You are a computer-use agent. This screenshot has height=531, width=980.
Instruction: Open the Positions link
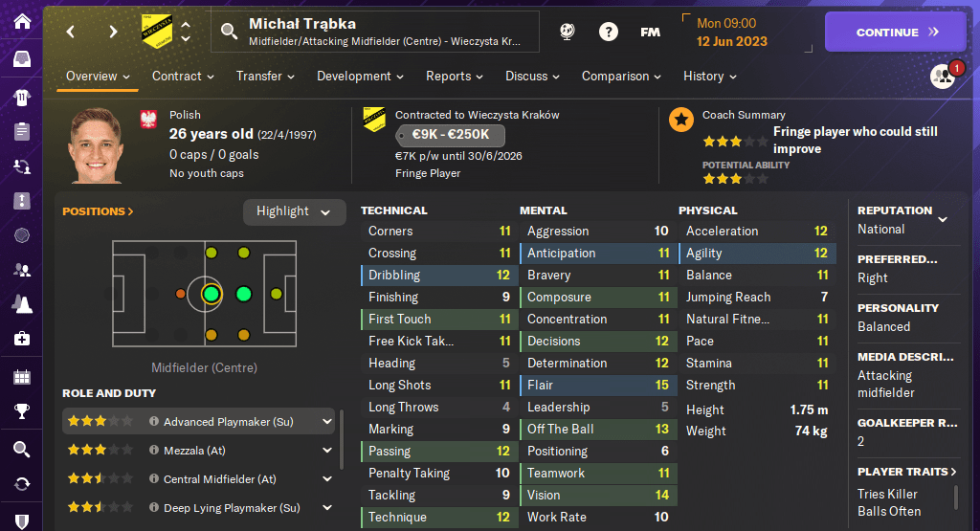pos(98,211)
